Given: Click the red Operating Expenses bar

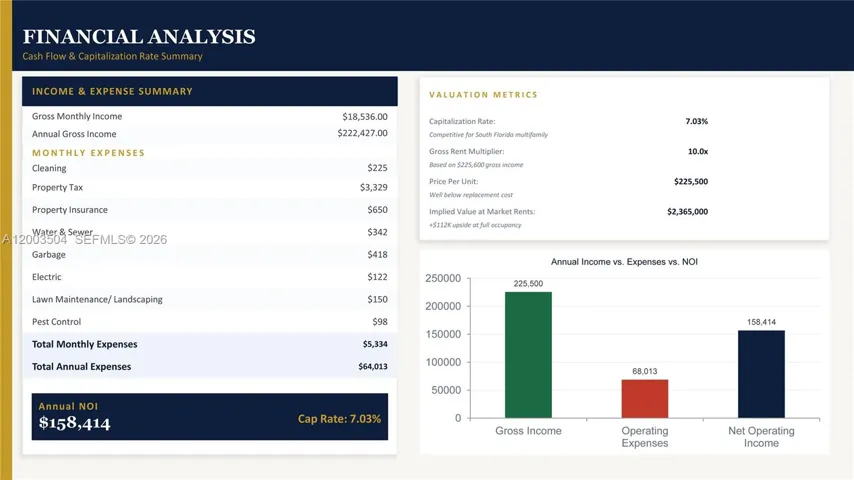Looking at the screenshot, I should pyautogui.click(x=644, y=398).
